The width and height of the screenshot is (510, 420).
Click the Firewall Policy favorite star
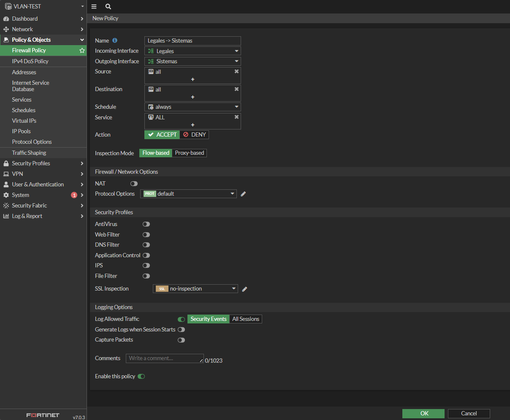[x=82, y=51]
